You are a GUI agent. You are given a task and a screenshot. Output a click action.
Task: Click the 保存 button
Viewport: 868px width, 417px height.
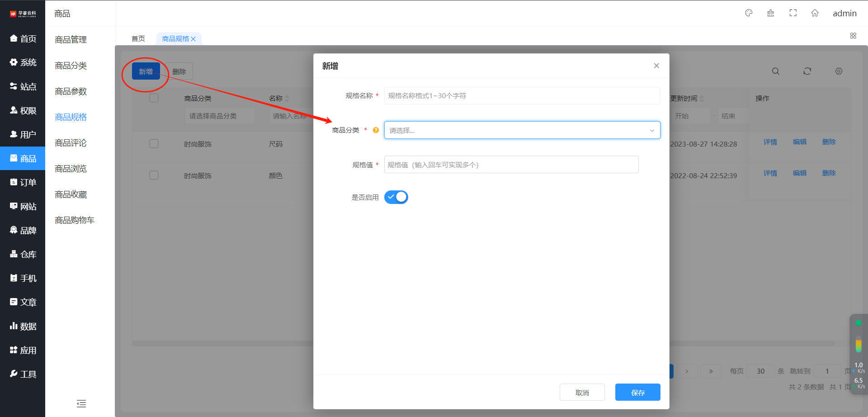pyautogui.click(x=637, y=393)
